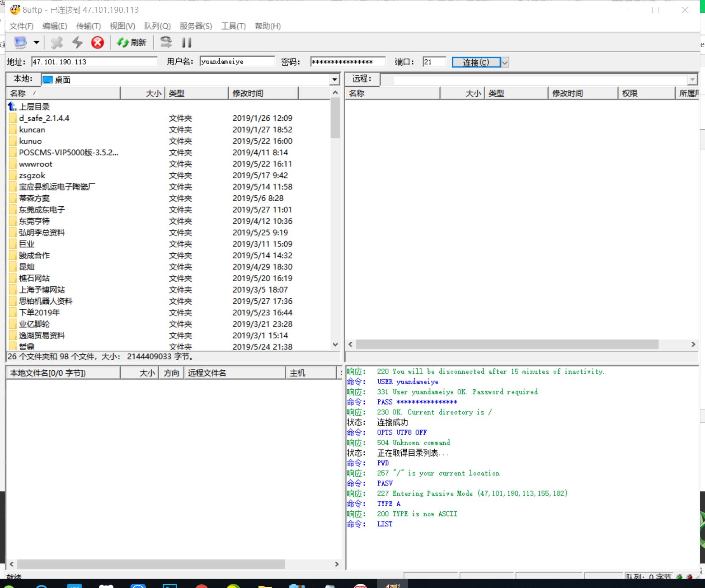Click the zsgzok folder icon
The image size is (705, 588).
(x=13, y=175)
